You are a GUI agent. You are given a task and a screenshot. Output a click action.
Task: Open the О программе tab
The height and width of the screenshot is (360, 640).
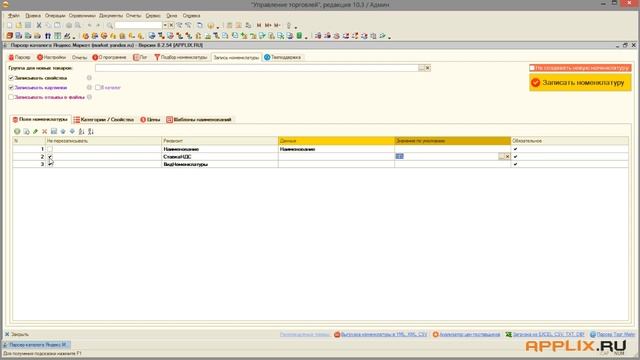point(109,58)
